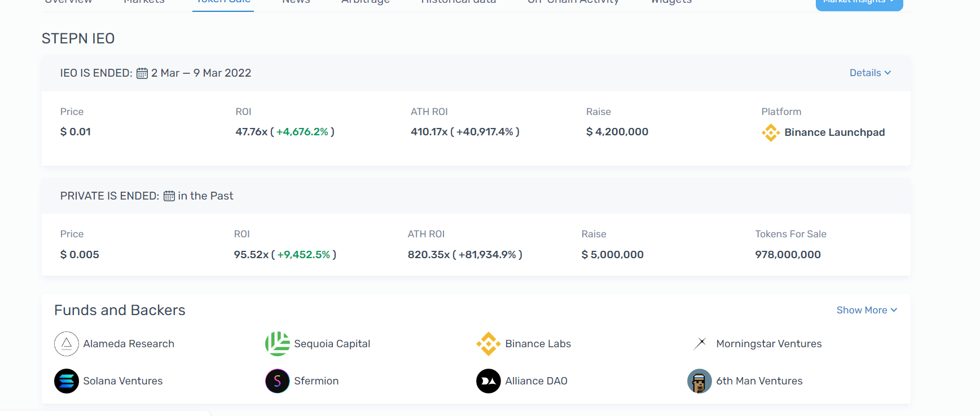
Task: Click the private ATH ROI value 820.35x
Action: (x=429, y=255)
